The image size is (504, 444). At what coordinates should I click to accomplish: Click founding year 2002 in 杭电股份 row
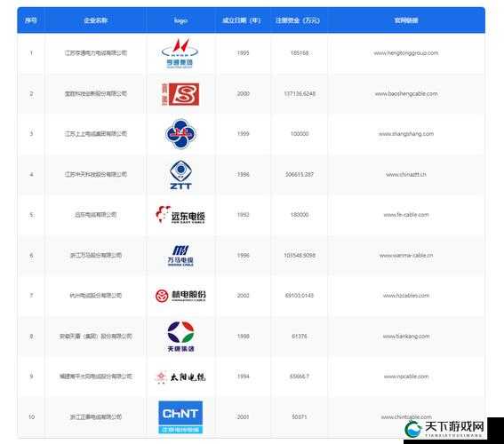(243, 296)
